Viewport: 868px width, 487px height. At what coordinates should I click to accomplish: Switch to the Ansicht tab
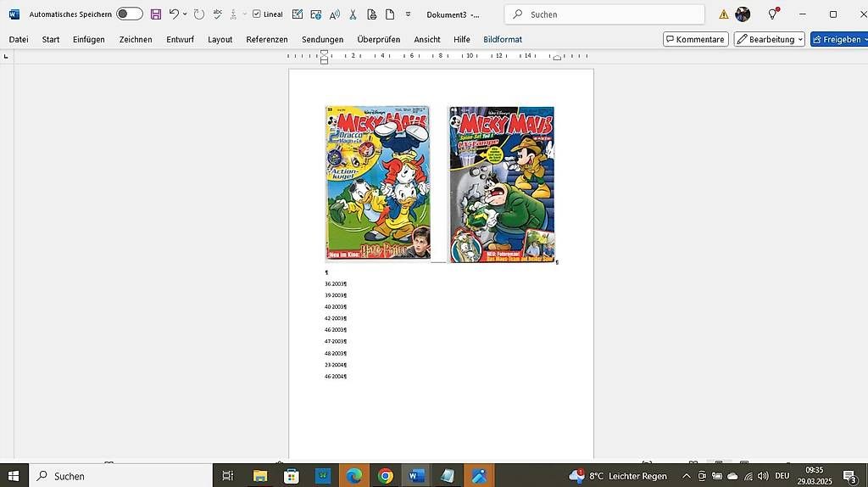pos(427,39)
